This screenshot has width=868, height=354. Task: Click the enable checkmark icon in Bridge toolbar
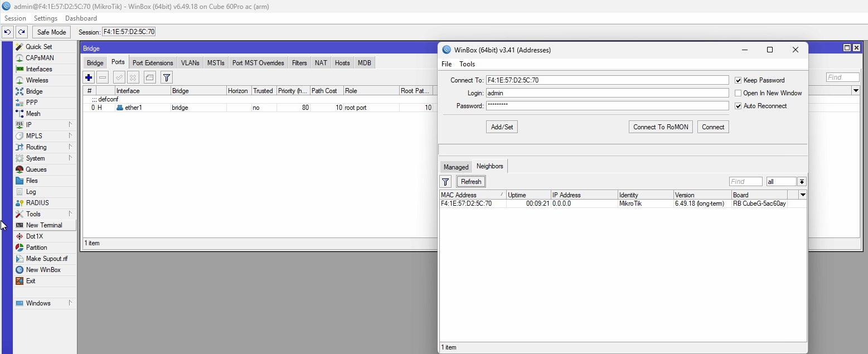coord(119,77)
